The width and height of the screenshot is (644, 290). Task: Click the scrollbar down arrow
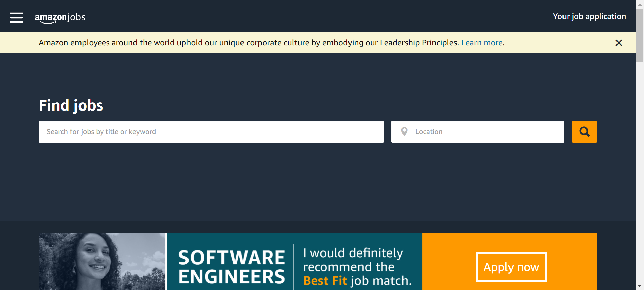[640, 286]
